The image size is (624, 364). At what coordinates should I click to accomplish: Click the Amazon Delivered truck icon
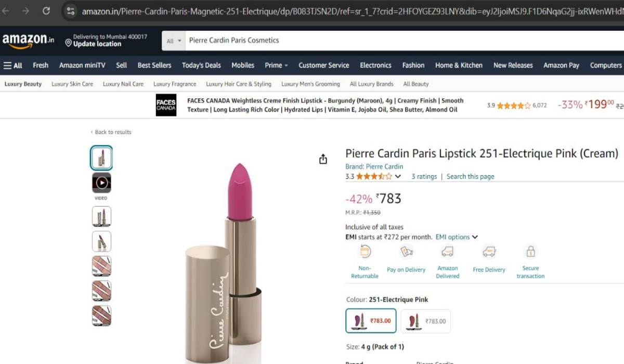click(447, 252)
